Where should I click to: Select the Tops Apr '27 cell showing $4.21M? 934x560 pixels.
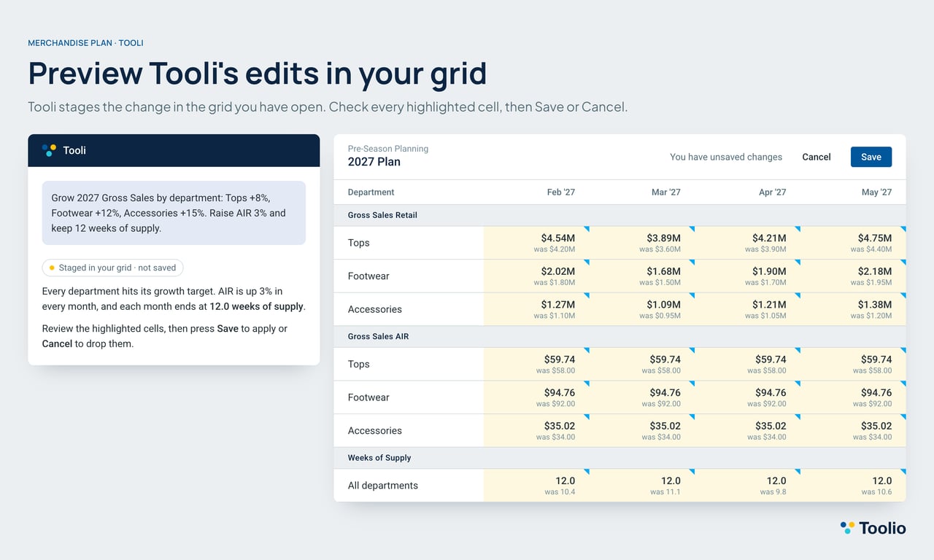[x=748, y=243]
